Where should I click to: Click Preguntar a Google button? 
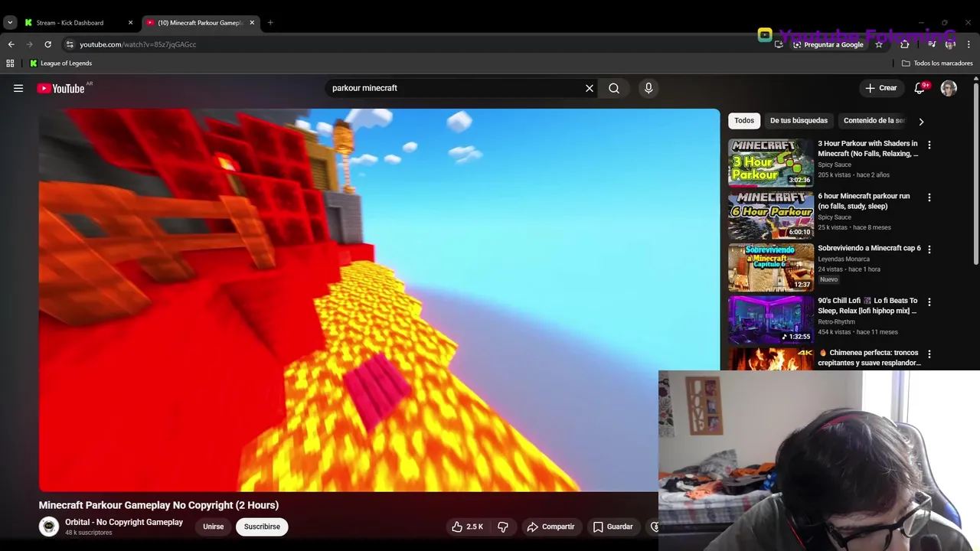click(828, 44)
